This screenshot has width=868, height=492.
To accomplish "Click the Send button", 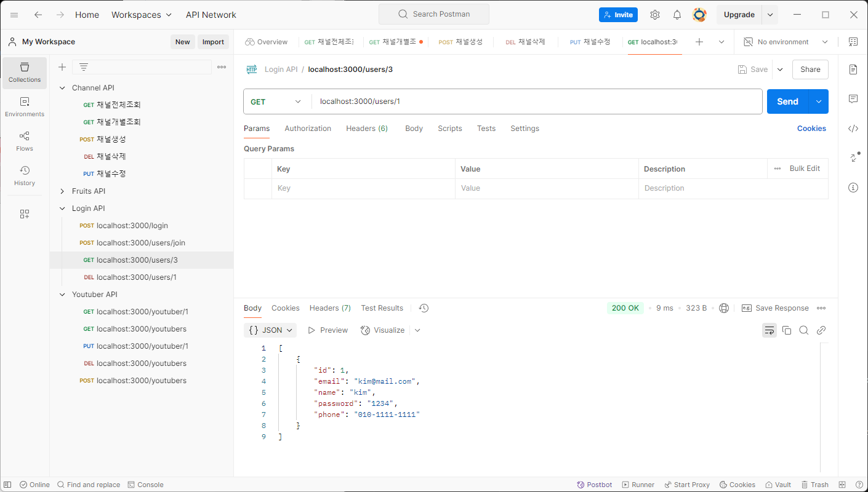I will pyautogui.click(x=787, y=101).
